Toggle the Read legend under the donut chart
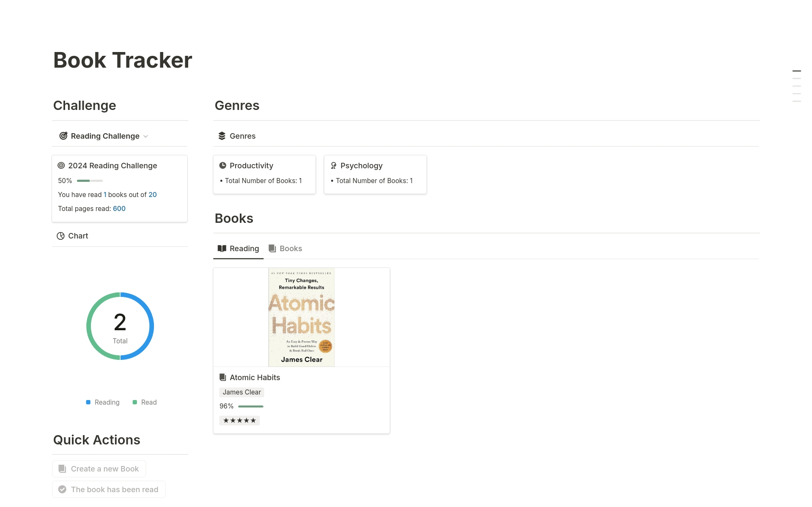Image resolution: width=812 pixels, height=507 pixels. (145, 402)
